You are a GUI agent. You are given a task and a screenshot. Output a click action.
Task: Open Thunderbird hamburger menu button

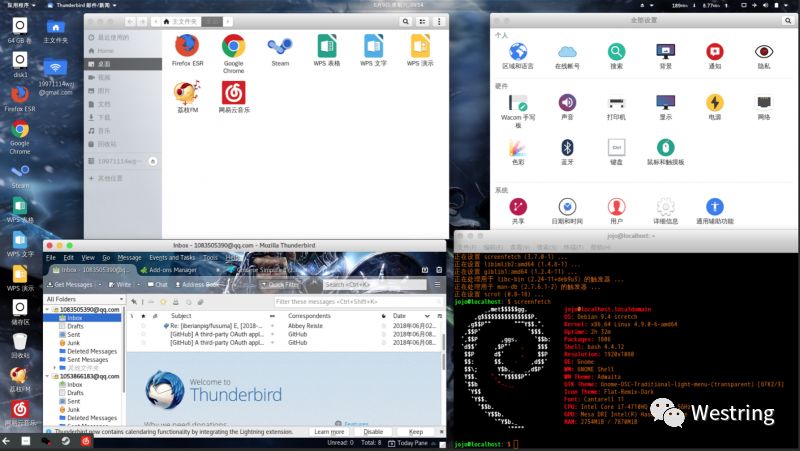pyautogui.click(x=438, y=284)
